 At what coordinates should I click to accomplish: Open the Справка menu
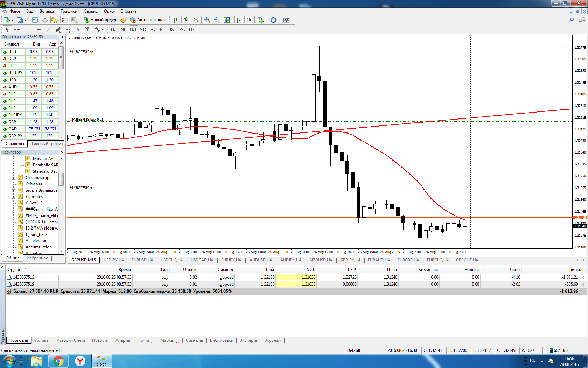pos(128,11)
